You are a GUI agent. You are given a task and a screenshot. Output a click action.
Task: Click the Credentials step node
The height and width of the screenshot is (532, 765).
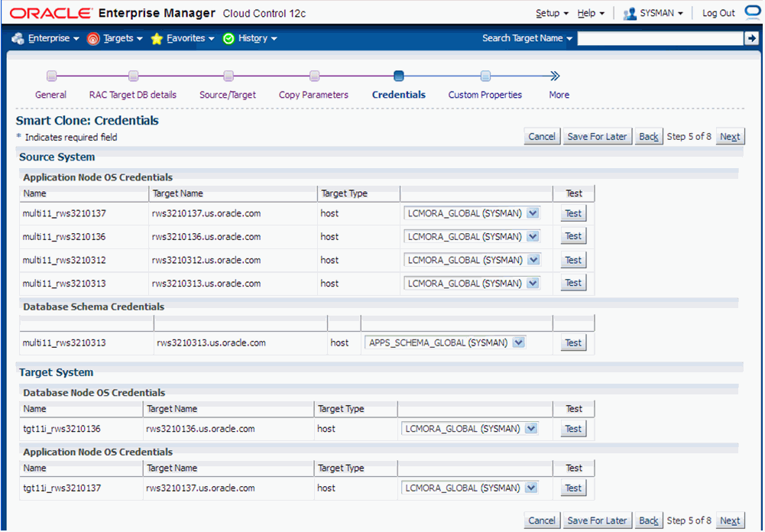pyautogui.click(x=399, y=76)
